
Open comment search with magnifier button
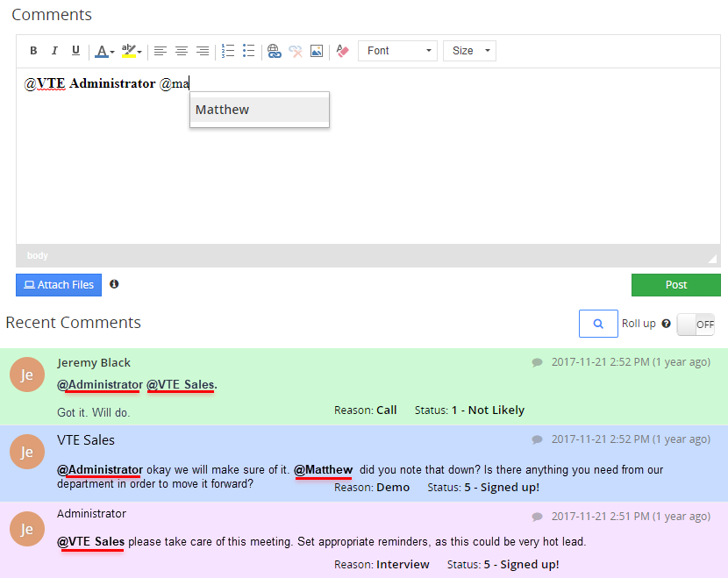[598, 324]
